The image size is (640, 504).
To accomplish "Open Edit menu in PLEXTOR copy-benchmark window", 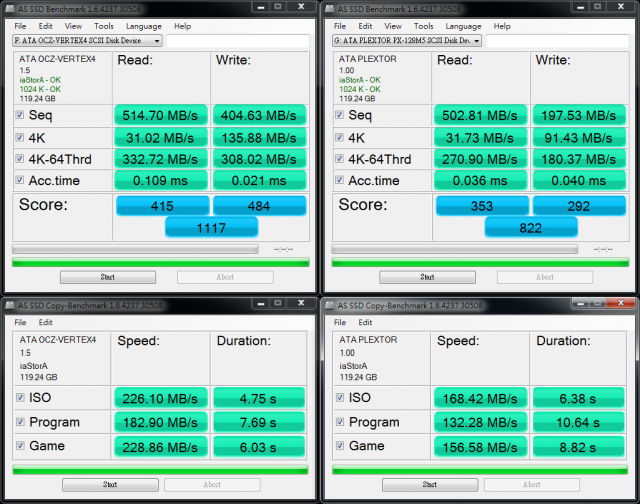I will [365, 322].
